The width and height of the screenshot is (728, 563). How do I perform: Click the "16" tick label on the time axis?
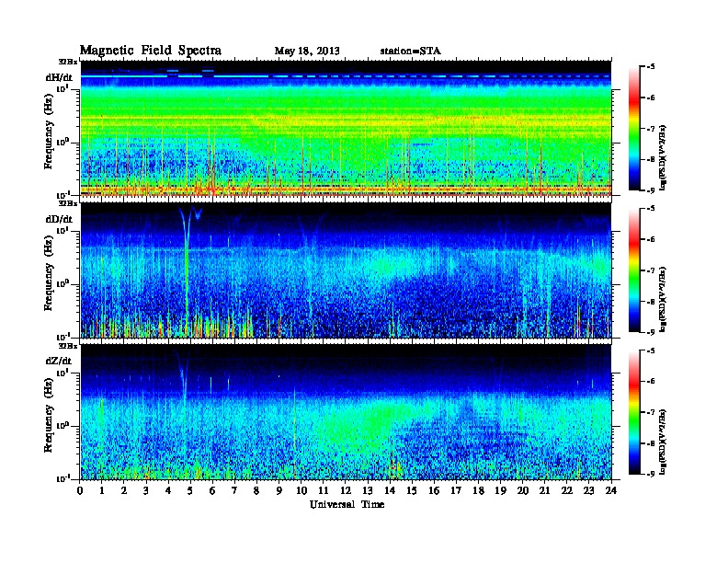[434, 490]
